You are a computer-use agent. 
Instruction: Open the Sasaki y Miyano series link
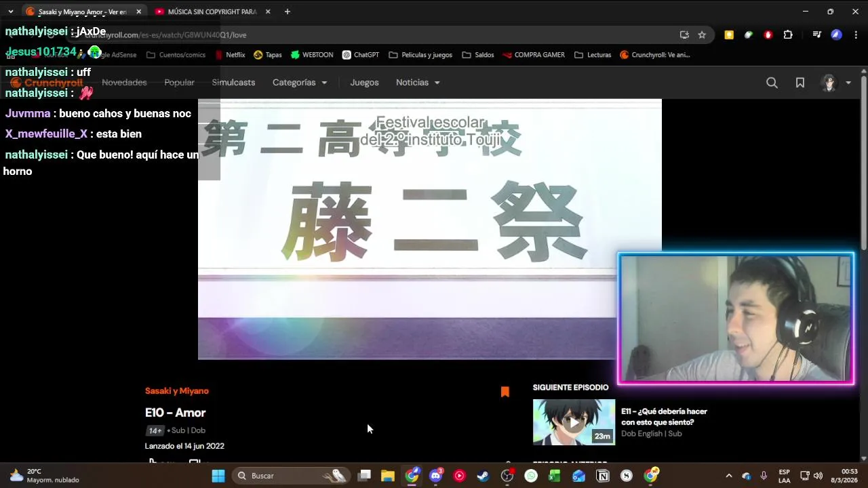177,391
